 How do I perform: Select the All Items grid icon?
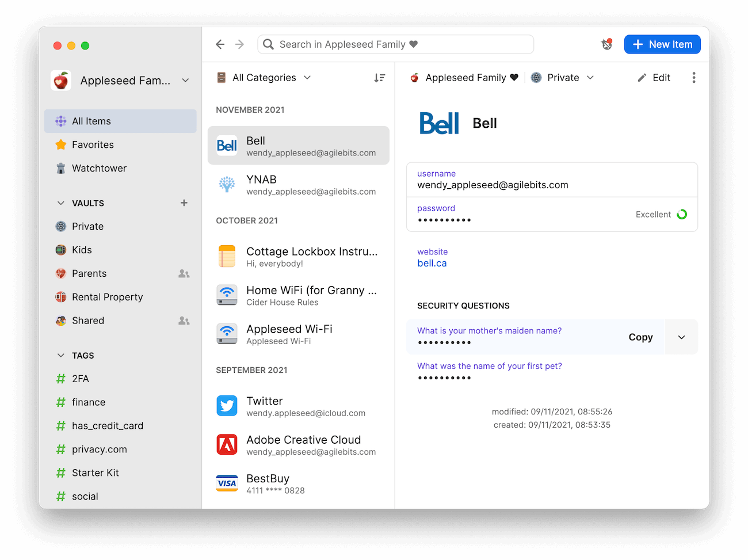(x=60, y=121)
